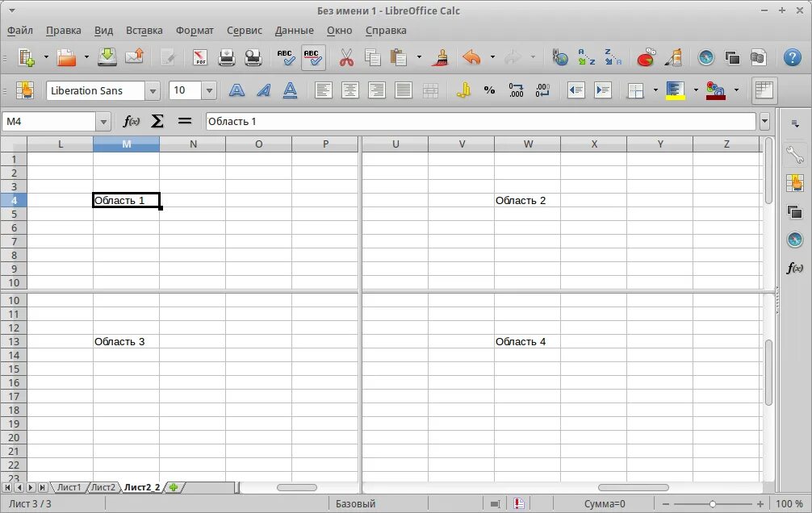Send document by email icon

(x=134, y=57)
